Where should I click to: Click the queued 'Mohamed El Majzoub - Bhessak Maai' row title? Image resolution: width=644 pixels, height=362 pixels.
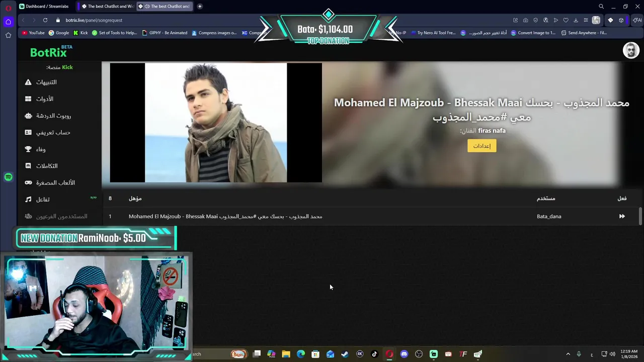pos(225,216)
